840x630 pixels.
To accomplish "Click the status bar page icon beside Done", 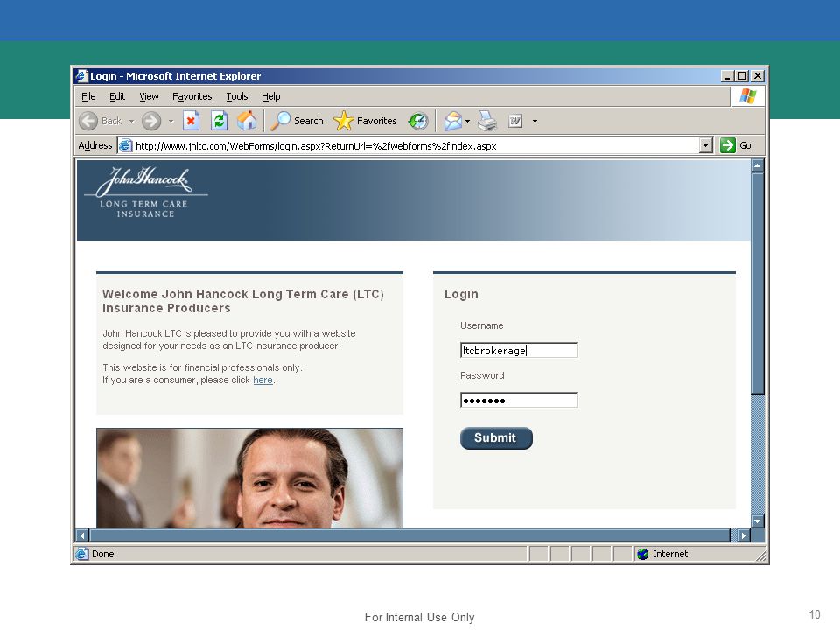I will pyautogui.click(x=81, y=554).
